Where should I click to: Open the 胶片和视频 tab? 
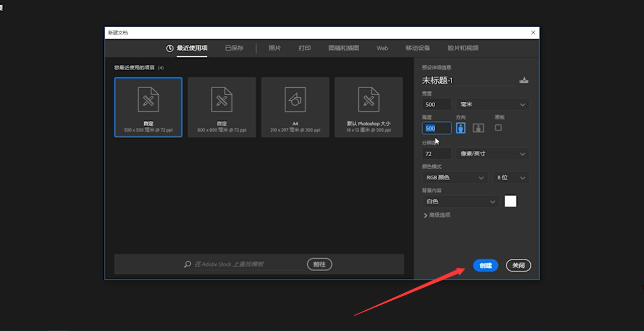(463, 48)
